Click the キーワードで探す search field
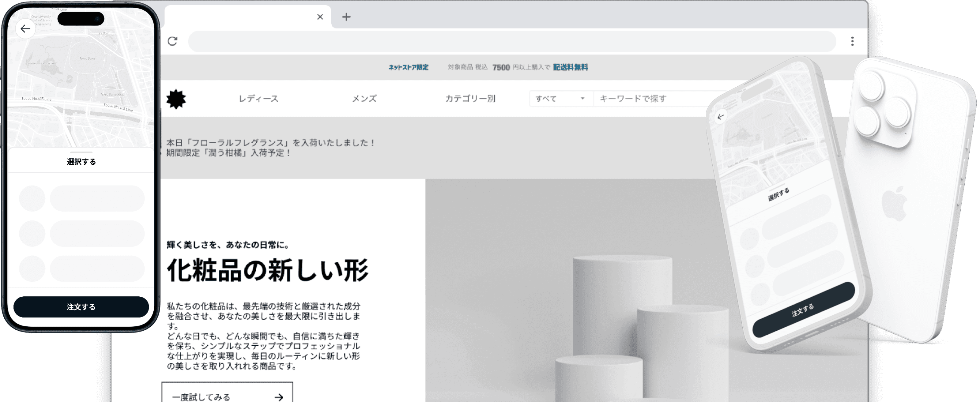The width and height of the screenshot is (980, 402). pyautogui.click(x=652, y=99)
